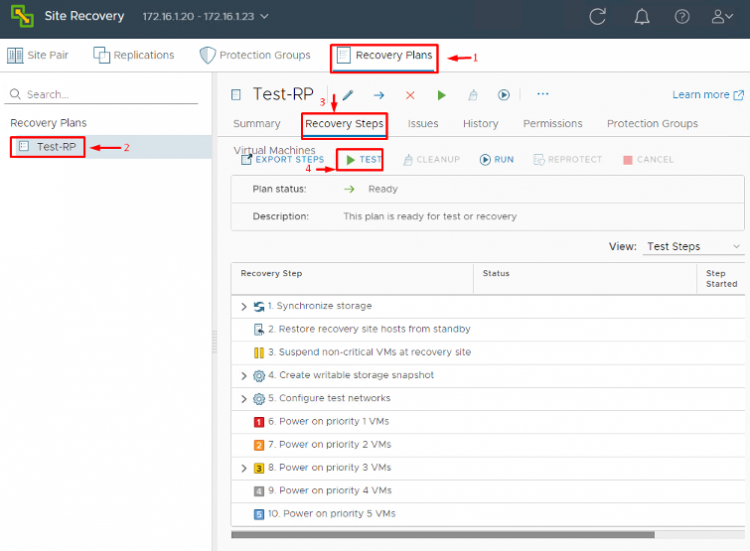Viewport: 750px width, 551px height.
Task: Click the CANCEL button
Action: click(648, 160)
